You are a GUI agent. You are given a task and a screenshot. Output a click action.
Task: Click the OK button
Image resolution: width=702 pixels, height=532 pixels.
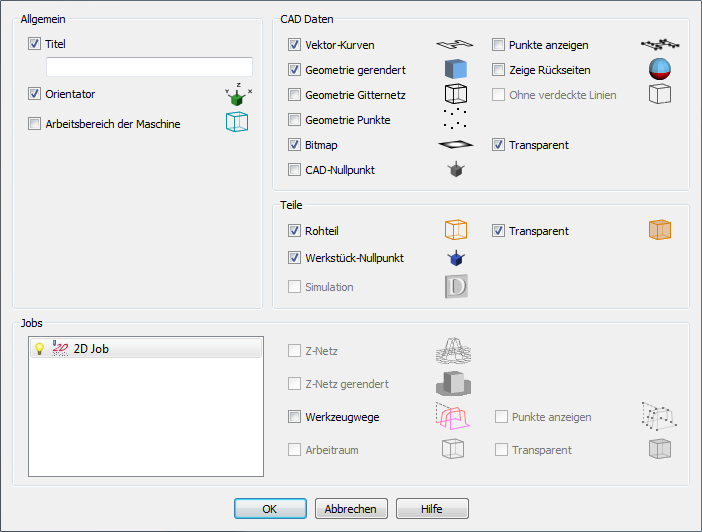pos(270,509)
